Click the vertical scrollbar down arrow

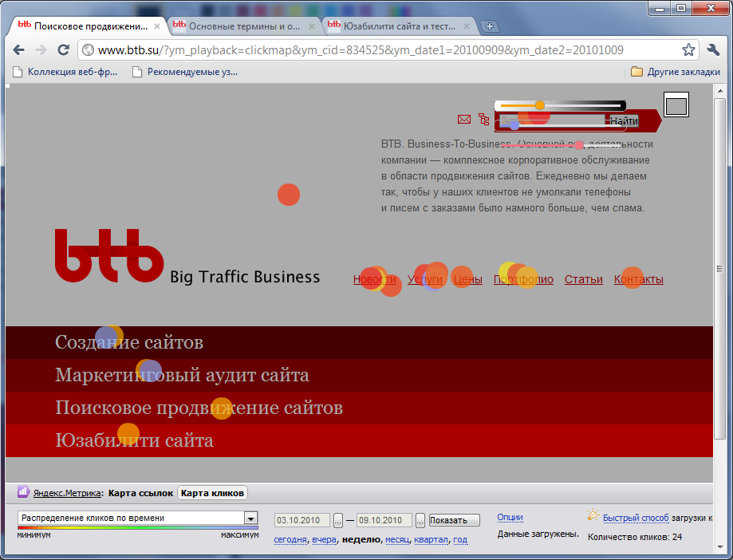(720, 547)
